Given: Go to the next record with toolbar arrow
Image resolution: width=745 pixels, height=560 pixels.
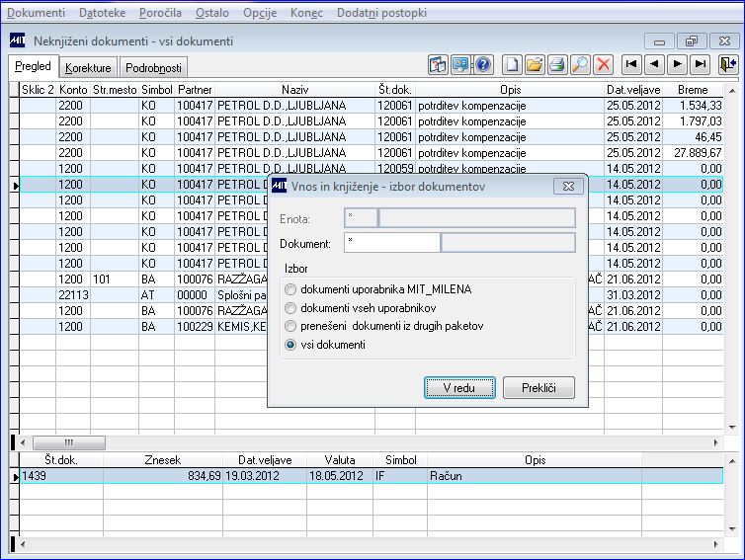Looking at the screenshot, I should [677, 64].
